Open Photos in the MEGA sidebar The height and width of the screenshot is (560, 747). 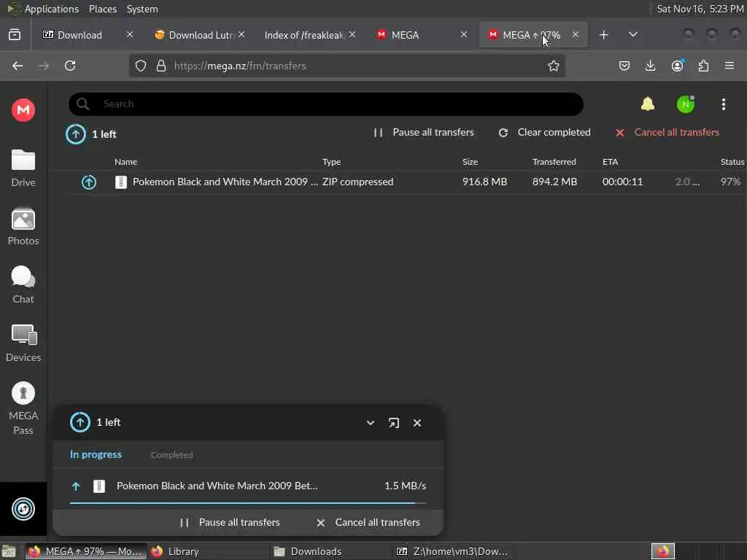pos(23,227)
